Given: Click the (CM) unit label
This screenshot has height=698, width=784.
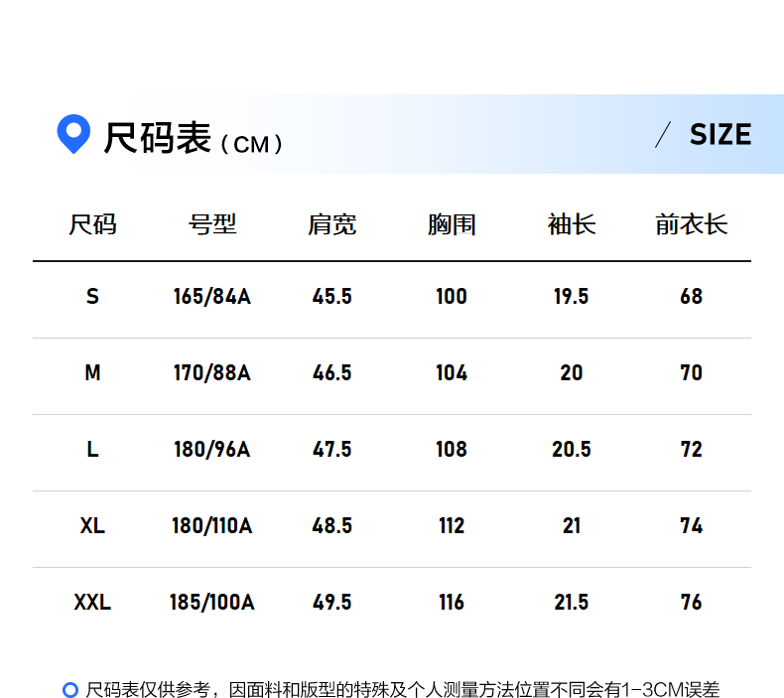Looking at the screenshot, I should click(251, 145).
